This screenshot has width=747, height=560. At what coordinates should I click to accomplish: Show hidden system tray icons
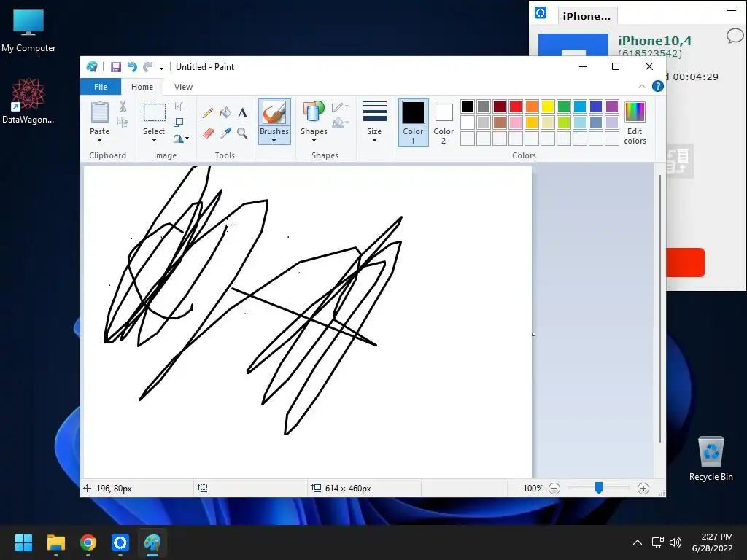tap(638, 542)
